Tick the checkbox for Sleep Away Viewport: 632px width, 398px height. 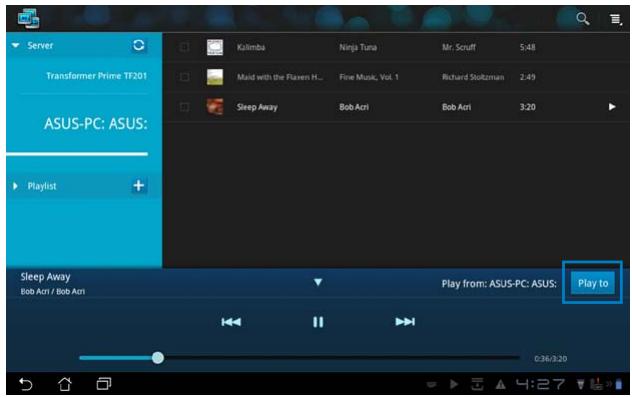184,107
